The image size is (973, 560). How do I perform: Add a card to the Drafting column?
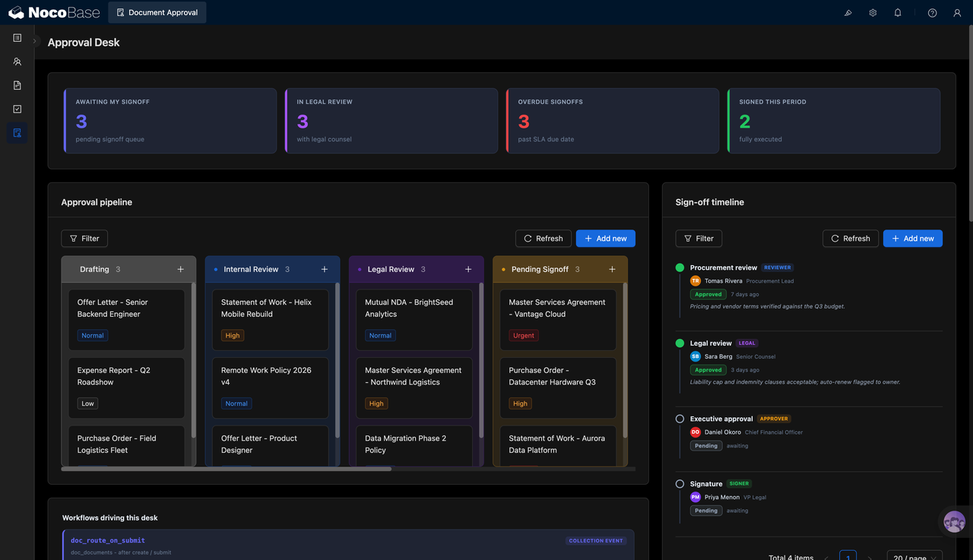click(x=180, y=269)
